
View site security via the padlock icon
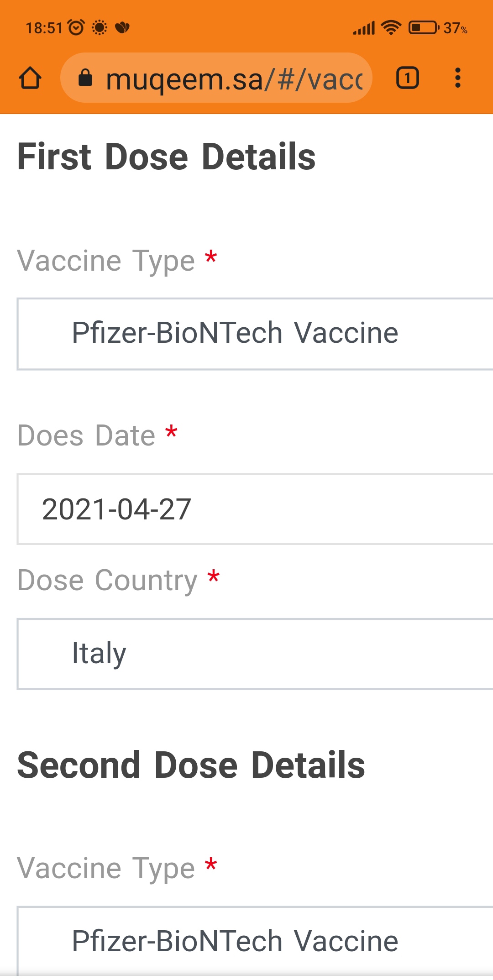click(x=85, y=78)
